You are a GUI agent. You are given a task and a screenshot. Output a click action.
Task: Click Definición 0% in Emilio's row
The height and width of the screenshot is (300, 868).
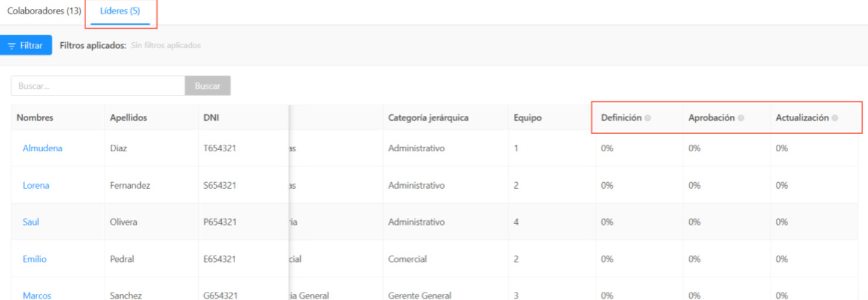(607, 259)
